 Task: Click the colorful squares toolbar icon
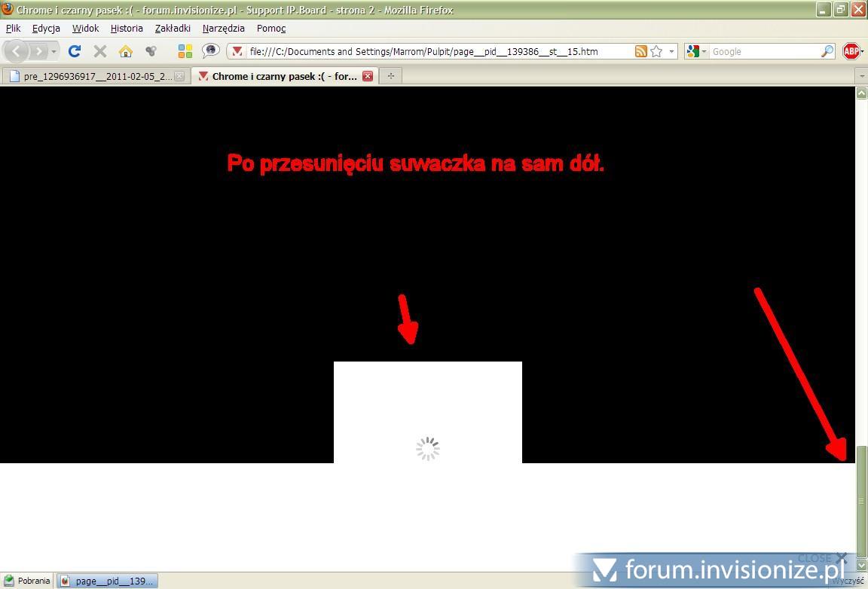pos(185,51)
